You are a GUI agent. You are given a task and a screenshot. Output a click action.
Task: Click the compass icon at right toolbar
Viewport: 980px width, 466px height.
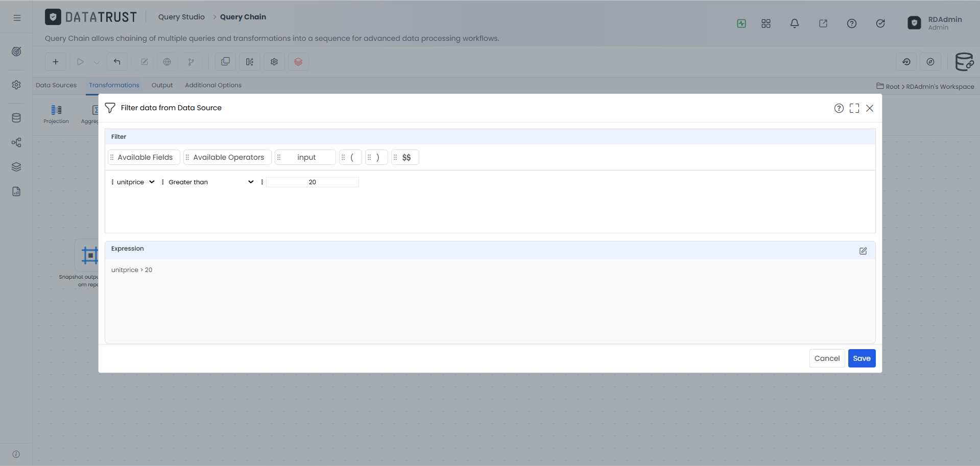tap(930, 62)
